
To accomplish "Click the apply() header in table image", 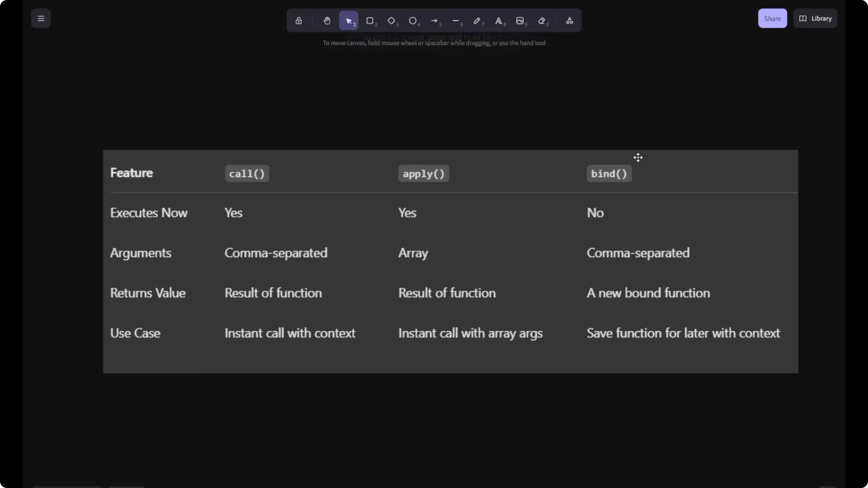I will point(424,174).
